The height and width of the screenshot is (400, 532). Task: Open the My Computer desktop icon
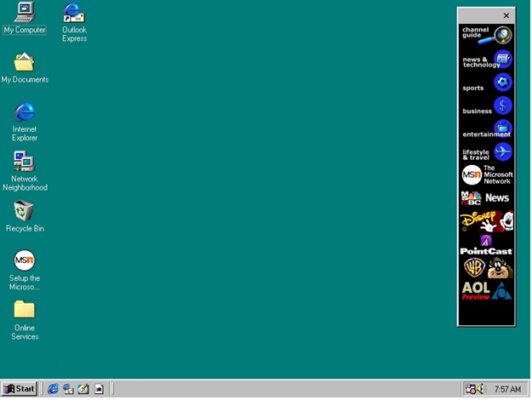pos(24,14)
